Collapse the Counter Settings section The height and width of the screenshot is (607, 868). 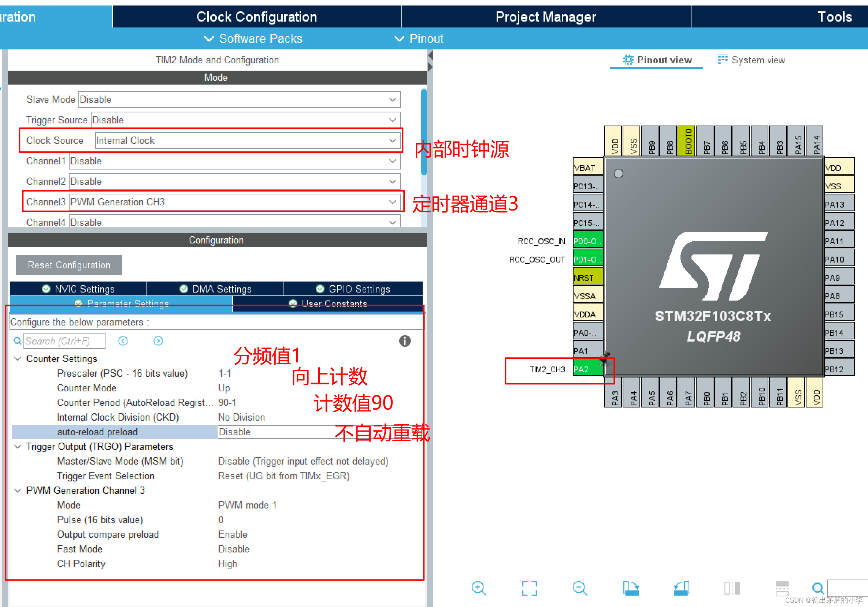point(17,358)
